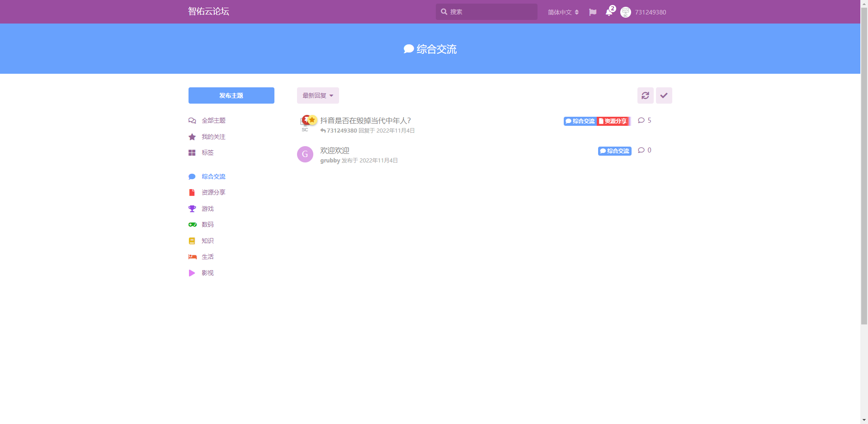Go to 我的关注 in sidebar
Image resolution: width=868 pixels, height=424 pixels.
click(213, 137)
